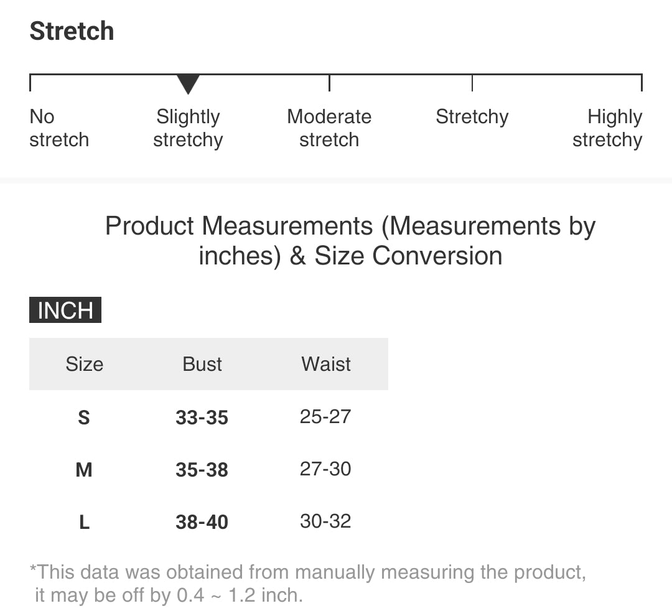Screen dimensions: 672x616
Task: Choose the "Moderate stretch" scale label
Action: pos(329,128)
